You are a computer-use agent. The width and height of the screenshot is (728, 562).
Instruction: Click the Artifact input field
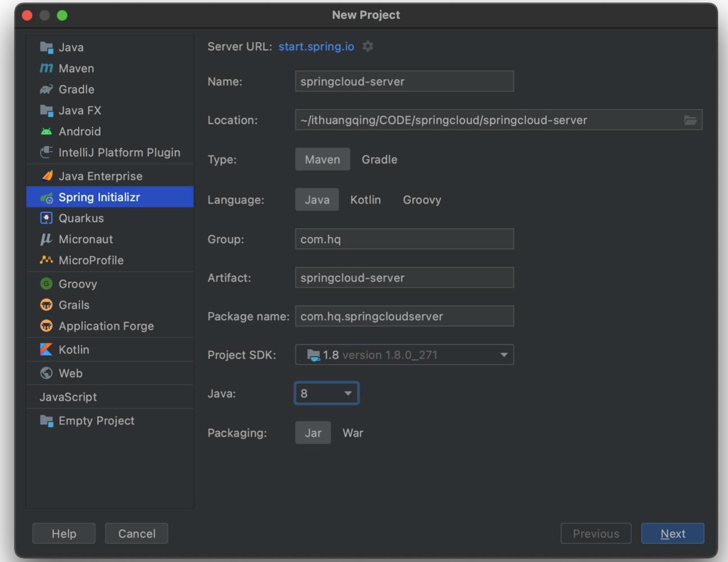coord(404,278)
